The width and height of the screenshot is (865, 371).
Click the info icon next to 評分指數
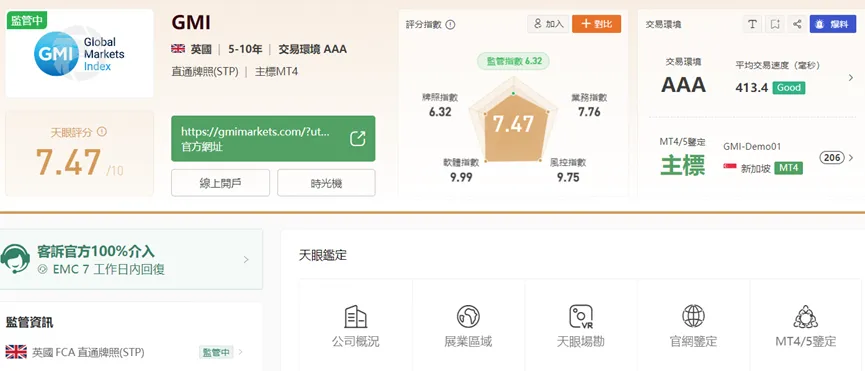(450, 25)
